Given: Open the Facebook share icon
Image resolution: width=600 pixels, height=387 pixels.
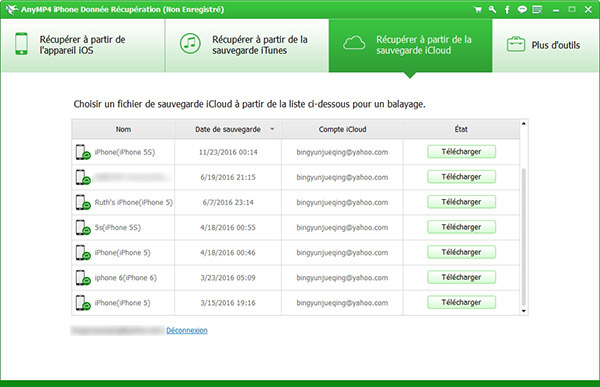Looking at the screenshot, I should pos(507,10).
